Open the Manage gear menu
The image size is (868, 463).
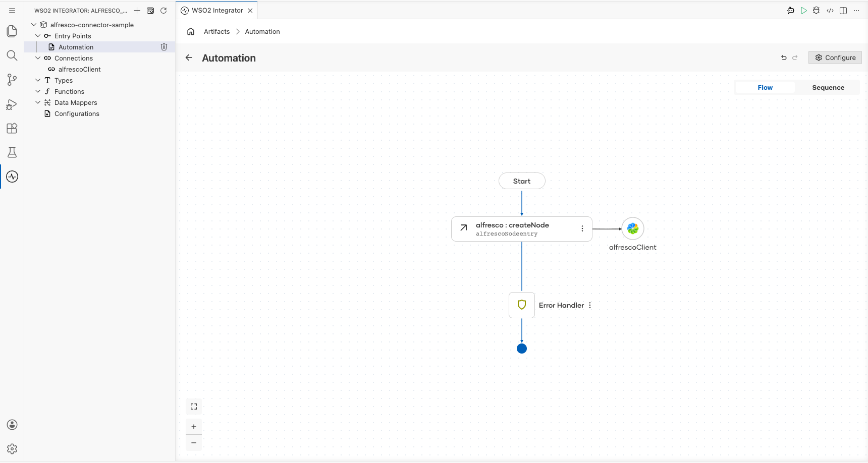coord(12,449)
